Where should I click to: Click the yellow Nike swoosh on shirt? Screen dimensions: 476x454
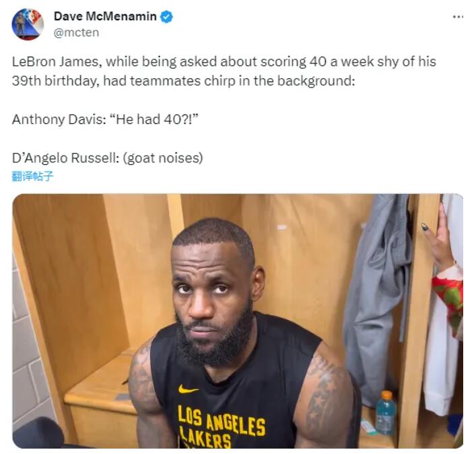click(x=188, y=389)
